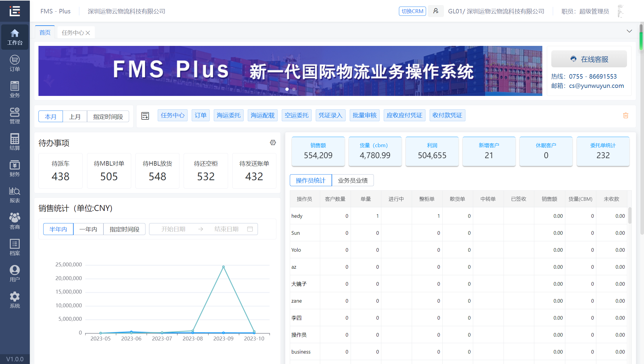
Task: Open the 结算 settlement sidebar icon
Action: [x=15, y=142]
